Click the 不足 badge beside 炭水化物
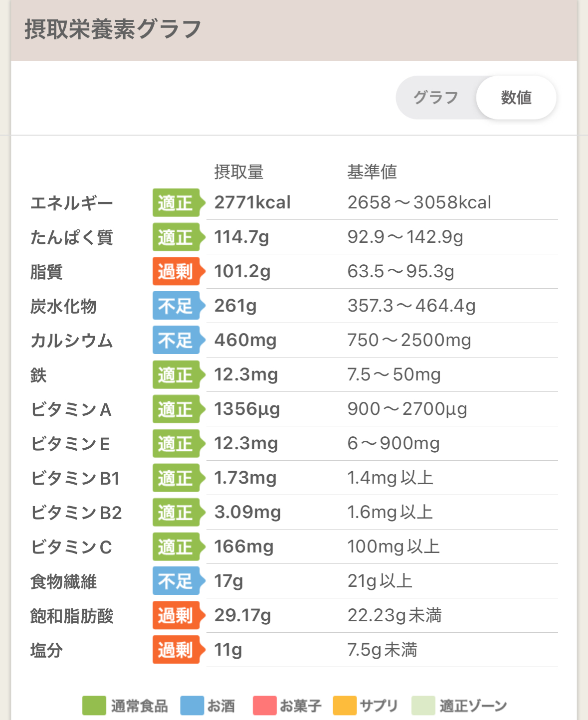Image resolution: width=588 pixels, height=720 pixels. tap(179, 306)
